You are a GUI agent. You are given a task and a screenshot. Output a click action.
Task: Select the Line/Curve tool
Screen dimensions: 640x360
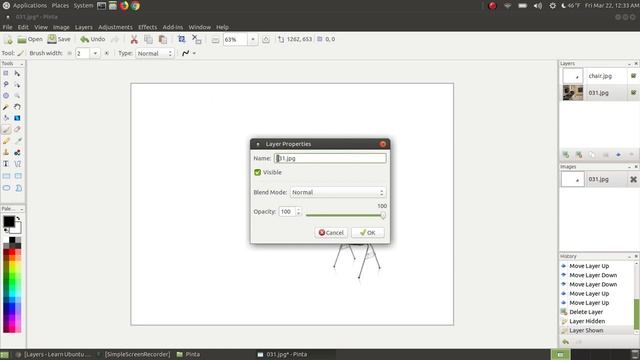point(17,164)
